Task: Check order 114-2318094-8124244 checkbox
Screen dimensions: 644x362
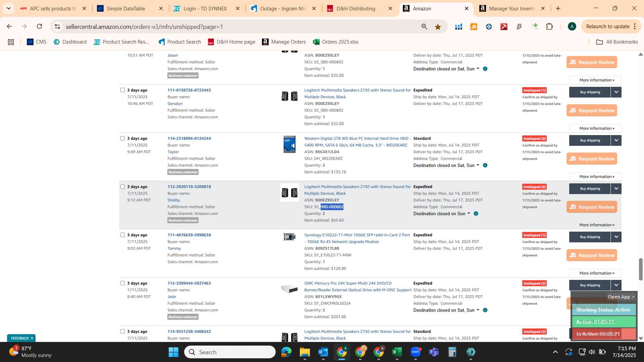Action: point(122,138)
